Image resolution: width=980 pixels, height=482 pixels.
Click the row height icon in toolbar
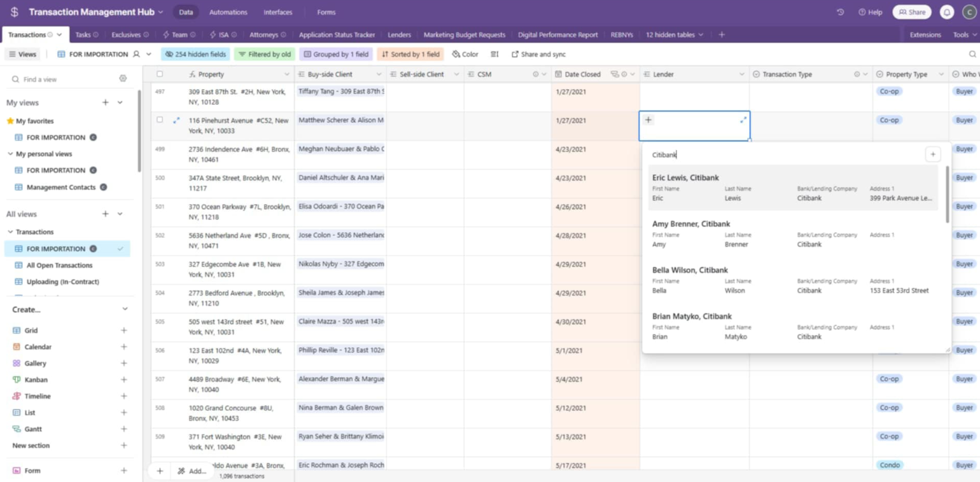[x=494, y=54]
